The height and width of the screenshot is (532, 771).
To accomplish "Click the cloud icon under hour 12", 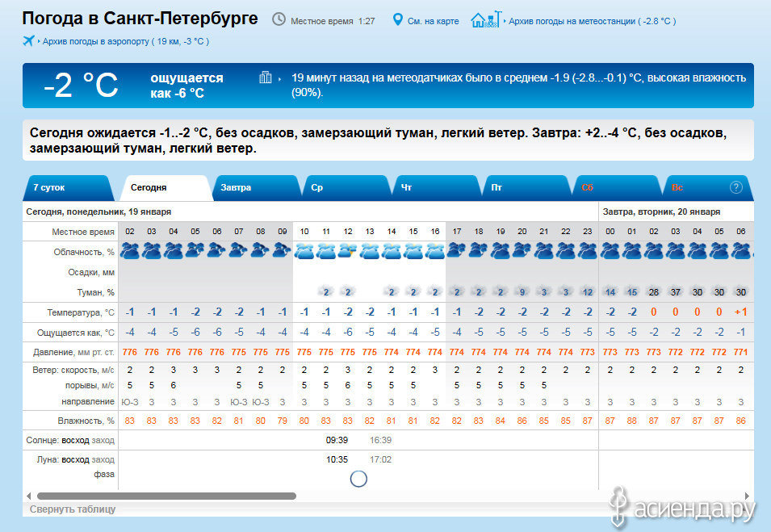I will [x=347, y=251].
